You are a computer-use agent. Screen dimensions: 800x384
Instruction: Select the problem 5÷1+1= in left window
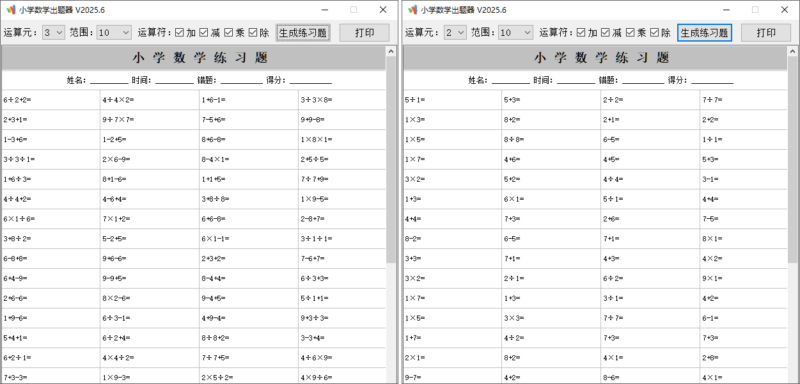tap(315, 298)
